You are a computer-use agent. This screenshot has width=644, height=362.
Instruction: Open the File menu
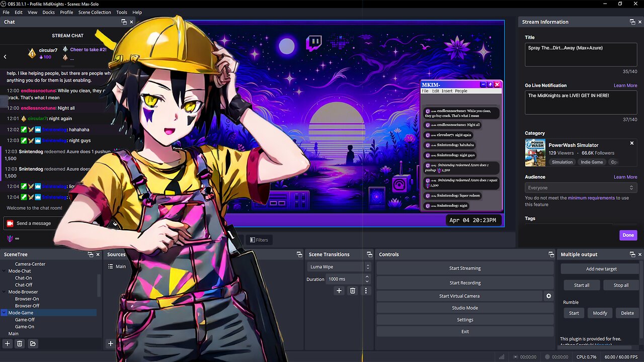[x=6, y=12]
